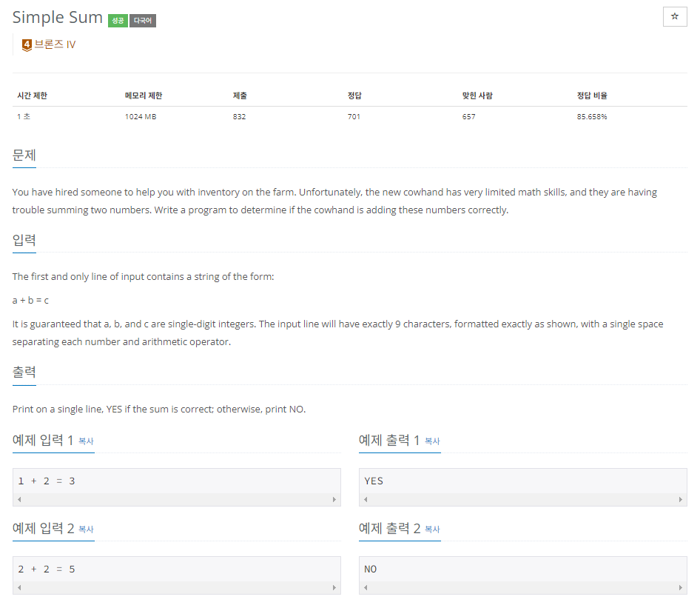The width and height of the screenshot is (700, 608).
Task: Click the left scroll arrow under sample input 1
Action: 18,498
